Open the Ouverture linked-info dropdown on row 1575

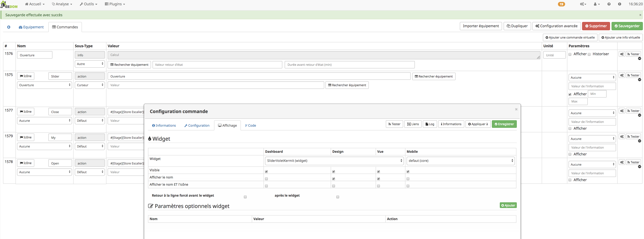point(45,85)
